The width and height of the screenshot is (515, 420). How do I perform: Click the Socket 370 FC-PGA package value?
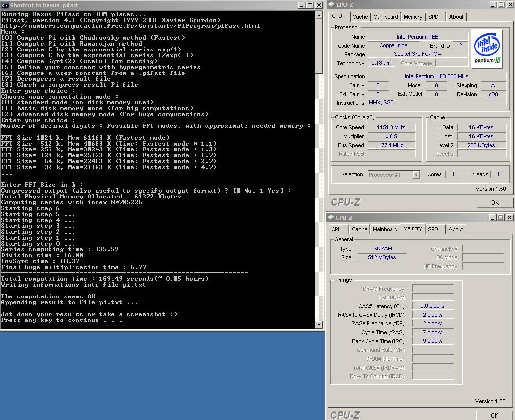pyautogui.click(x=417, y=54)
